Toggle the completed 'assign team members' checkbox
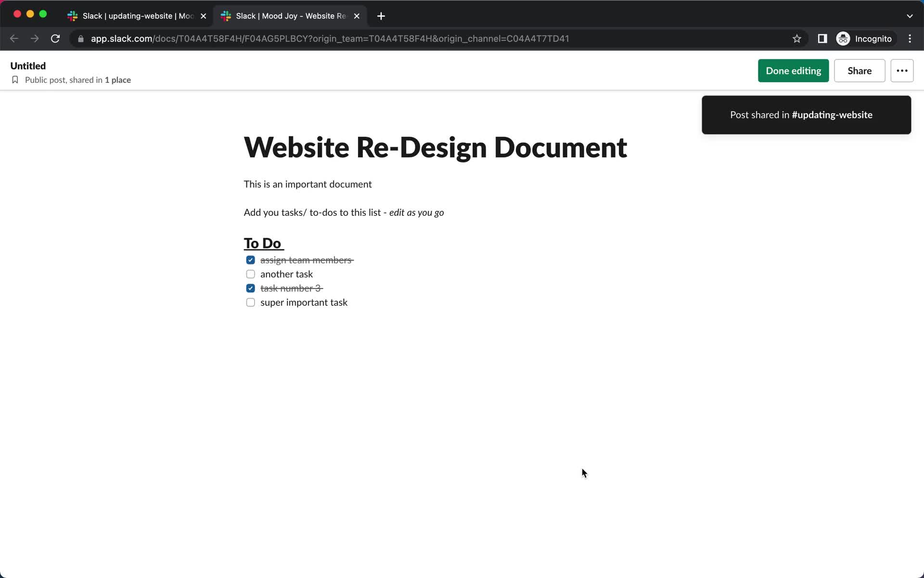The height and width of the screenshot is (578, 924). pyautogui.click(x=251, y=260)
